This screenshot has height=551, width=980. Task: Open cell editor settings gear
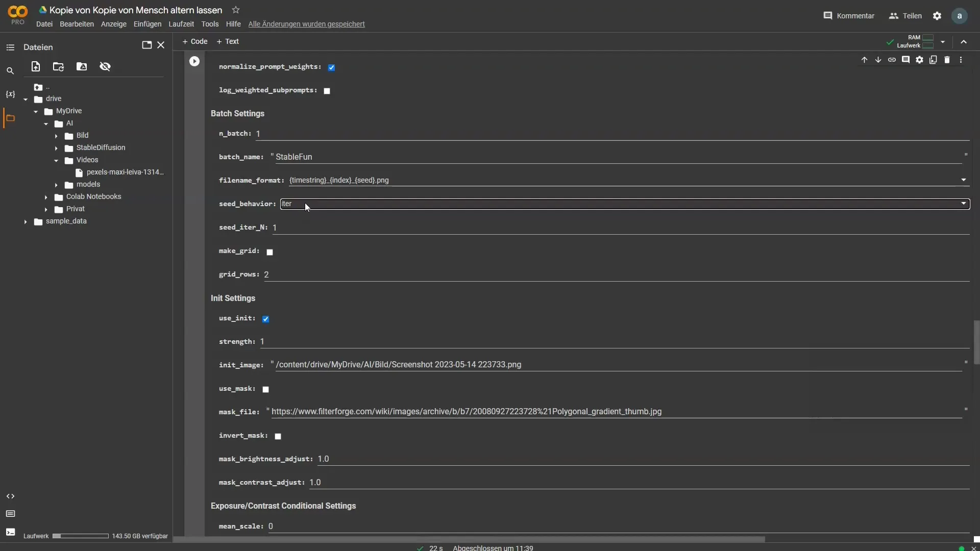(919, 60)
